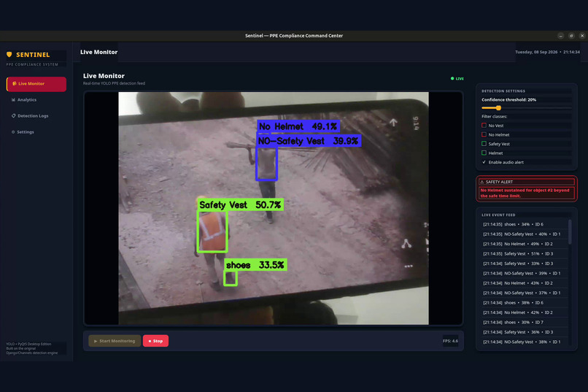
Task: Click the green LIVE status indicator
Action: coord(457,79)
